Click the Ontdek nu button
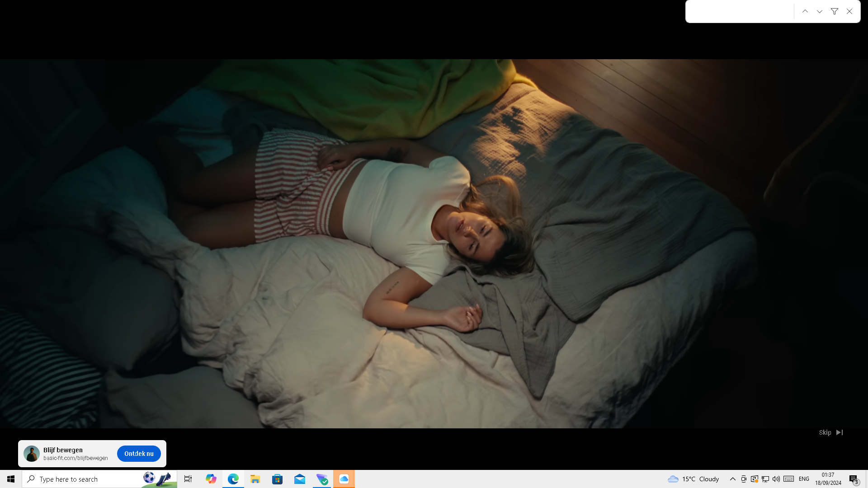868x488 pixels. click(139, 454)
